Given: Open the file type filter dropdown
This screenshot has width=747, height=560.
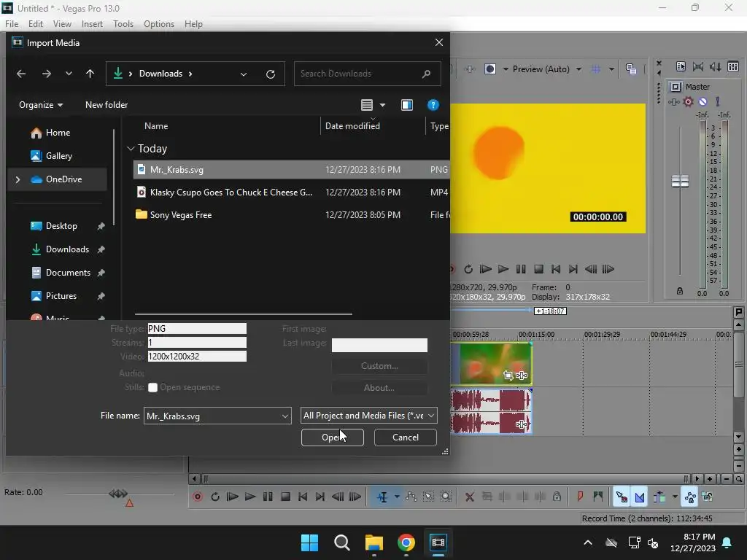Looking at the screenshot, I should (368, 415).
